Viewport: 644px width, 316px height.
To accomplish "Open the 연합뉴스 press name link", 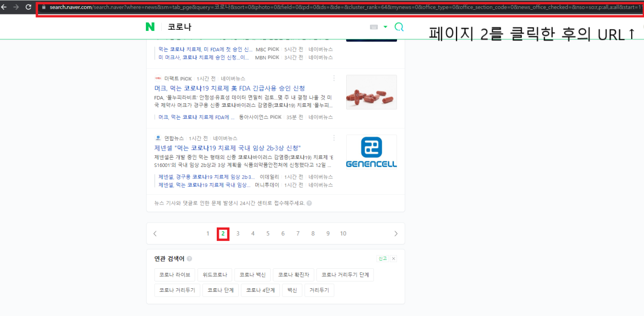I will point(174,138).
